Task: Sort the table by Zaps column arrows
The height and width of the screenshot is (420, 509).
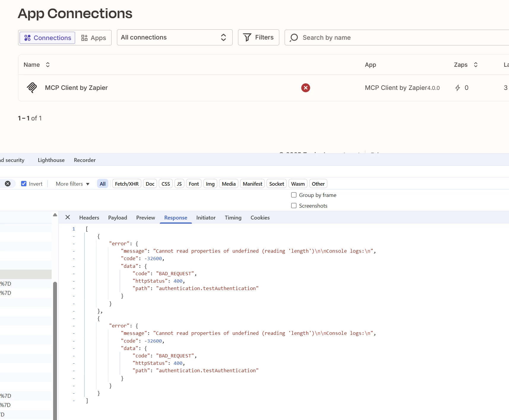Action: pyautogui.click(x=476, y=65)
